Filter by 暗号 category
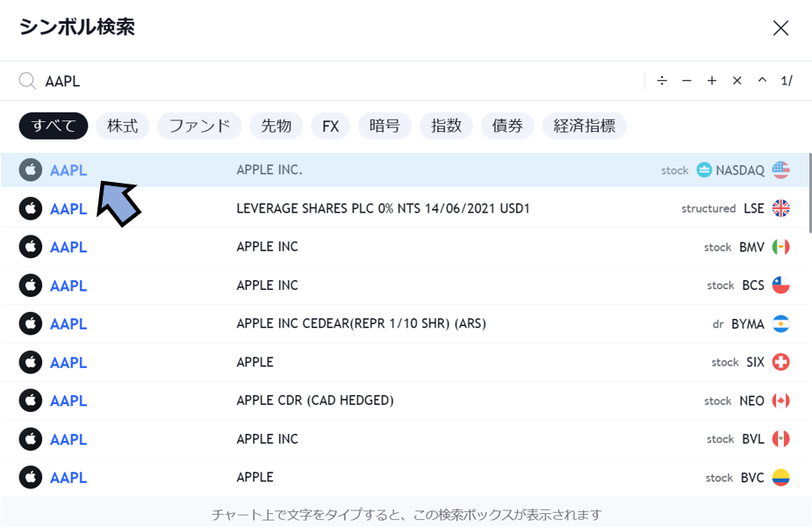This screenshot has width=812, height=528. [384, 126]
